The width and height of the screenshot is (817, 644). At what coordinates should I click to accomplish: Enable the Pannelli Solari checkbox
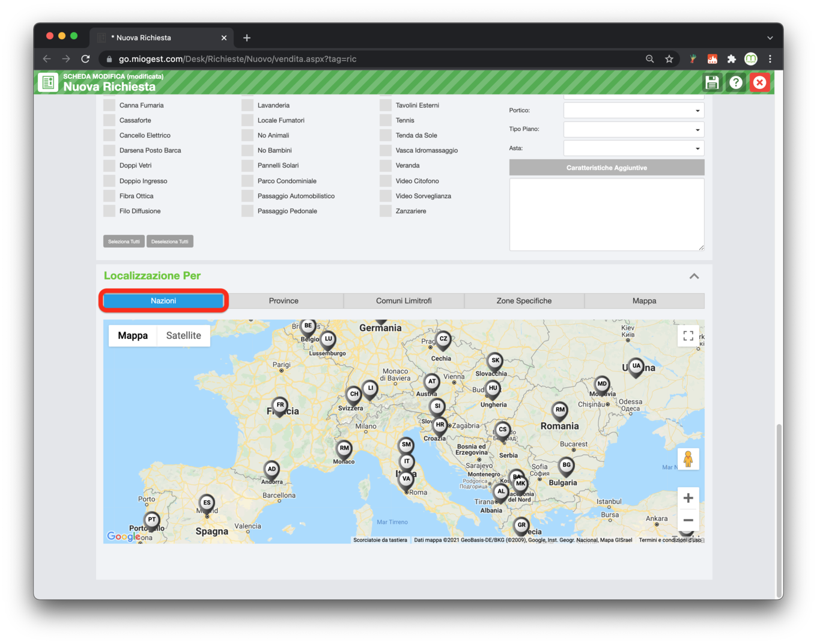click(248, 165)
